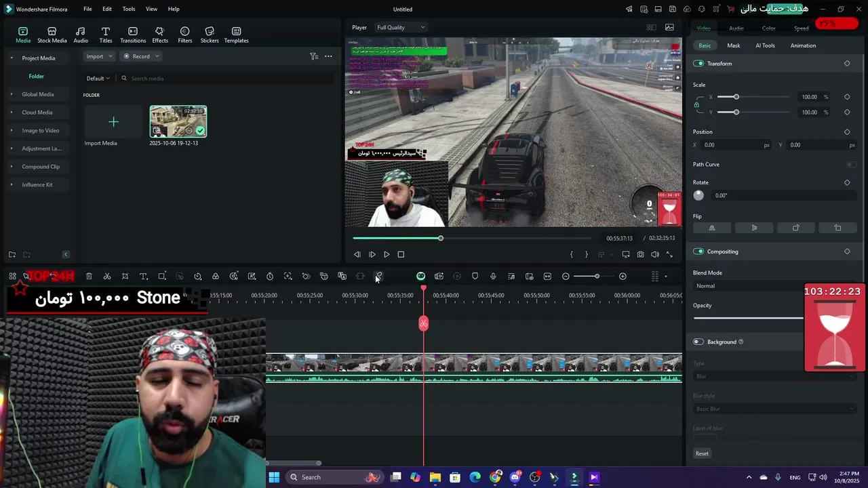Add text with the timeline Text tool
This screenshot has height=488, width=868.
click(x=144, y=277)
